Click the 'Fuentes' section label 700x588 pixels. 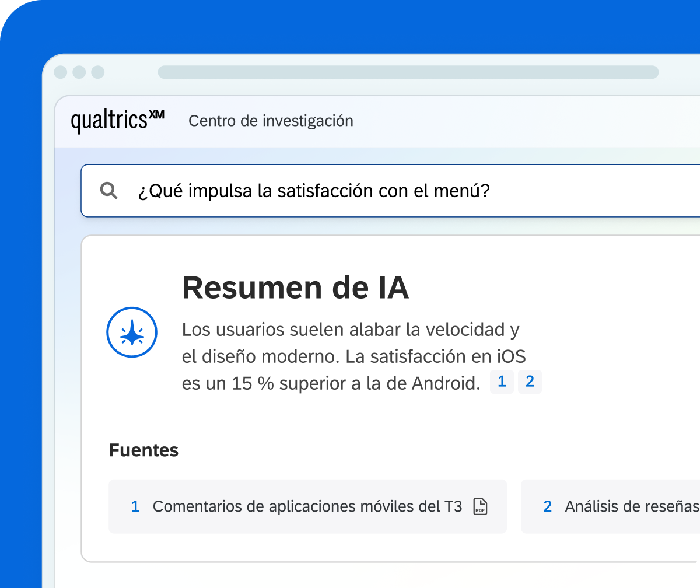(143, 450)
